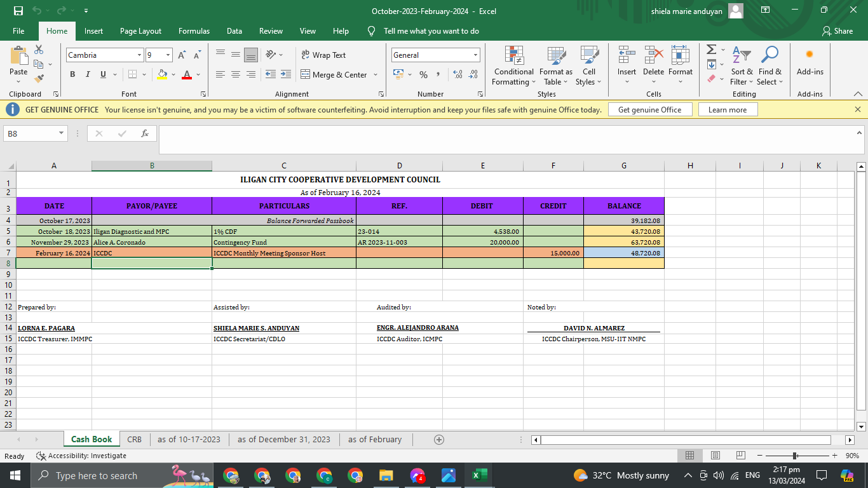
Task: Click the AutoSum sigma icon
Action: point(710,50)
